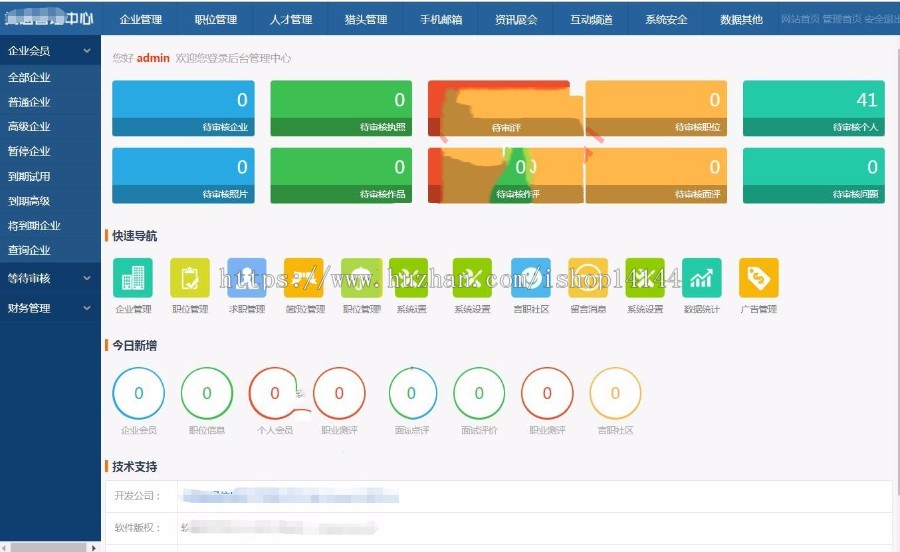Open the 职位管理 umbrella icon shortcut
900x552 pixels.
[362, 278]
